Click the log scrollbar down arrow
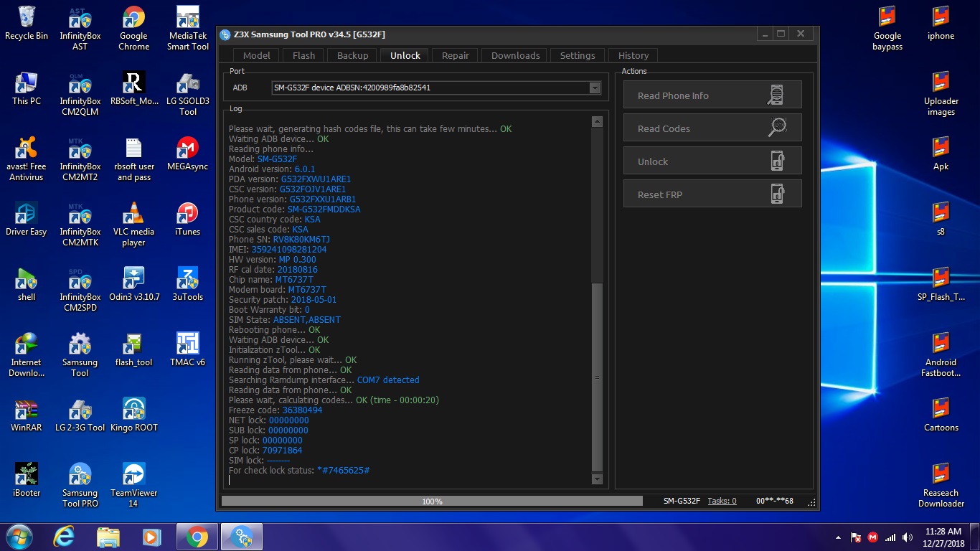The width and height of the screenshot is (980, 551). 597,479
